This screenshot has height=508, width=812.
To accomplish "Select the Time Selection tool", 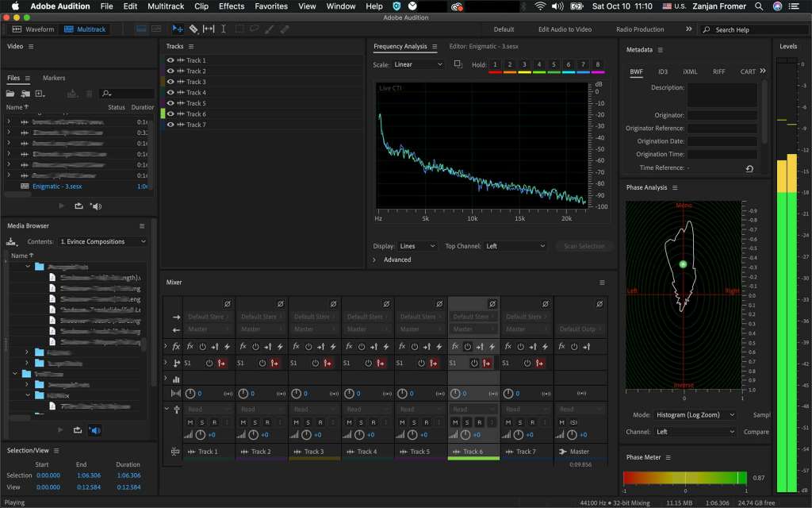I will click(224, 29).
